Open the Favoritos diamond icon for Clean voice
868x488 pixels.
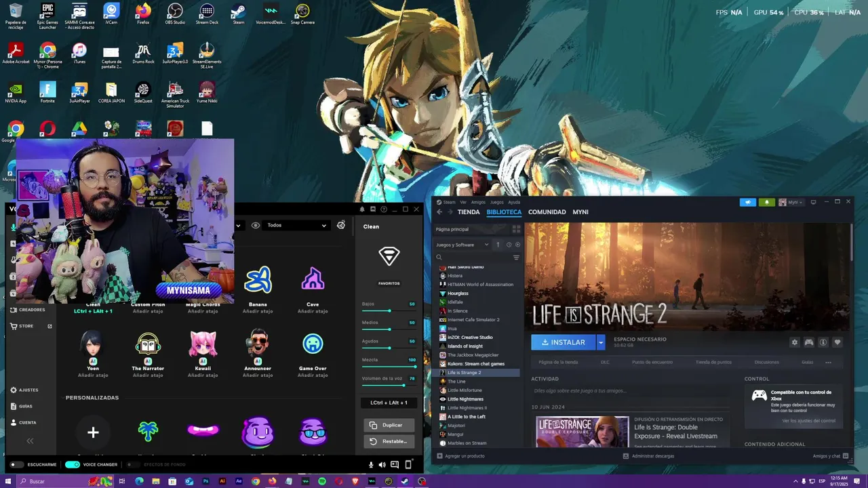[389, 256]
